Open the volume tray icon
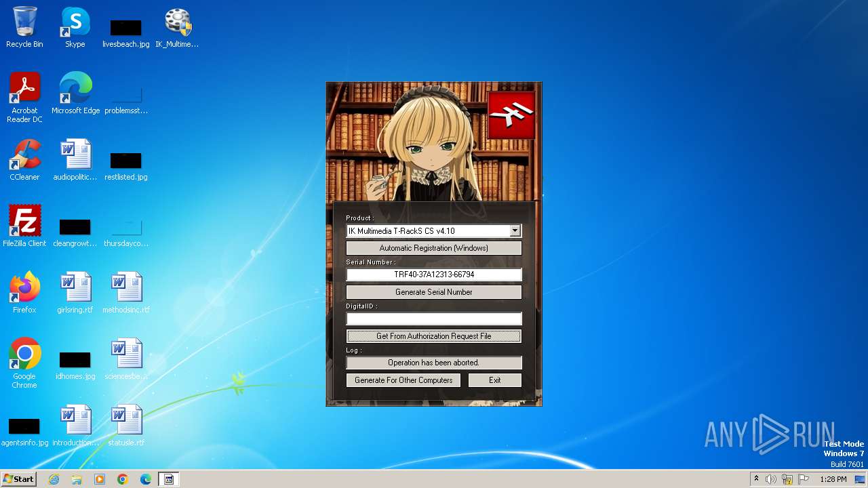The width and height of the screenshot is (868, 488). 771,479
